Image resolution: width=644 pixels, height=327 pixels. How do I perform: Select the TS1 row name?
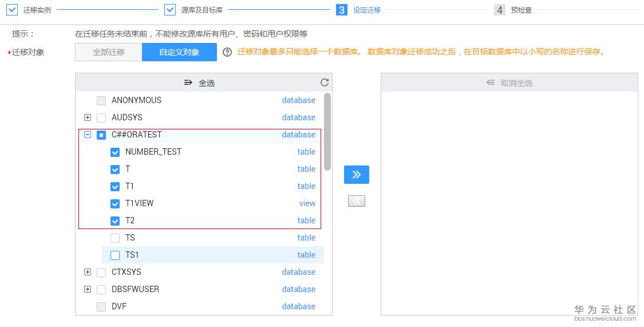point(132,255)
